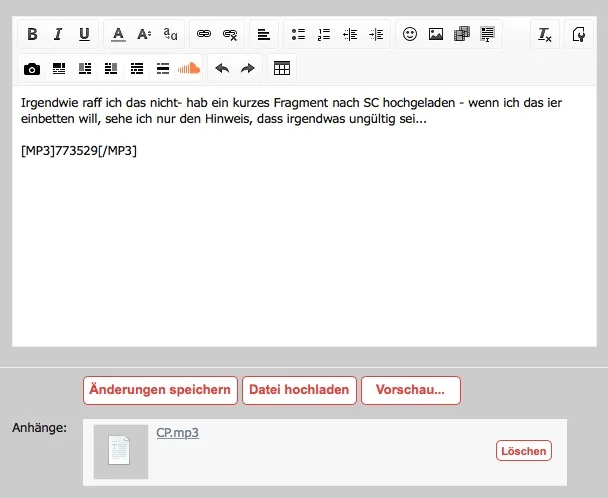Click the image-left text layout icon
608x498 pixels.
coord(85,69)
